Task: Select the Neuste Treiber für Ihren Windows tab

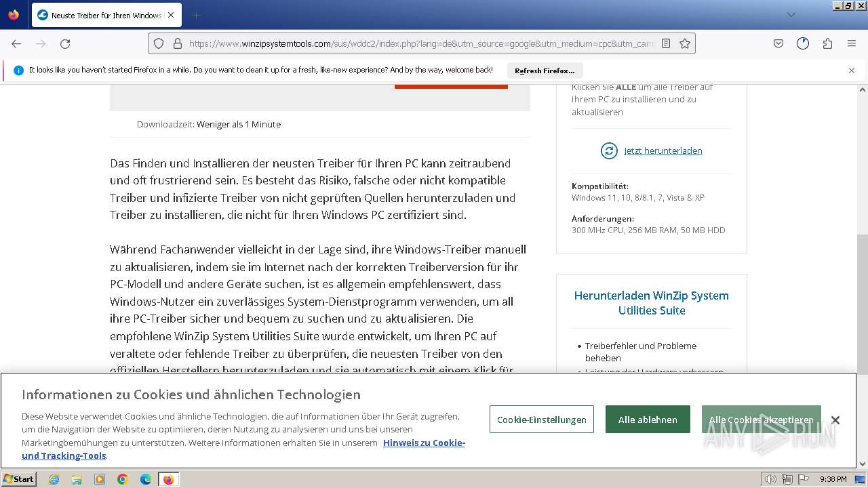Action: pyautogui.click(x=106, y=15)
